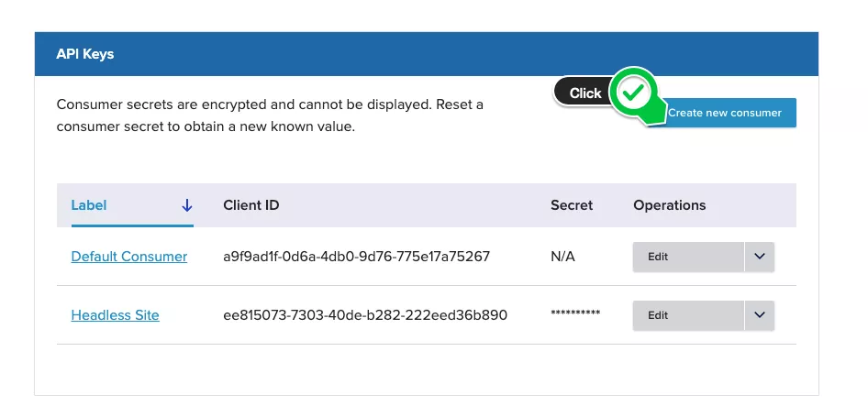
Task: Select the Default Consumer client ID text
Action: (x=357, y=257)
